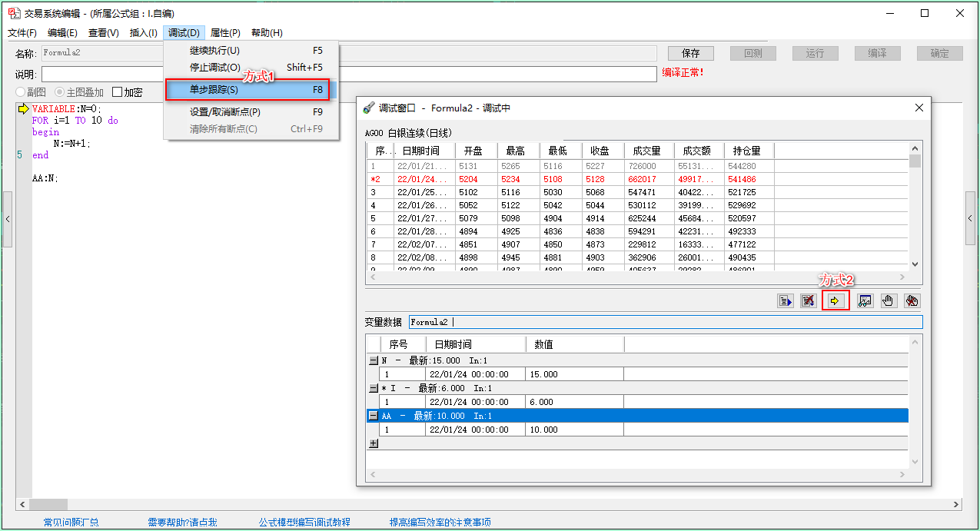This screenshot has height=531, width=980.
Task: Collapse the I variable group
Action: coord(374,388)
